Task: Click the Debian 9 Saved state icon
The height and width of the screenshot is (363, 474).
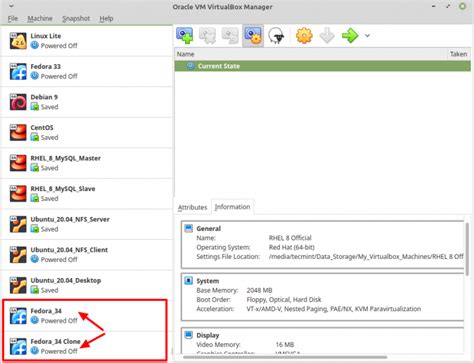Action: 35,107
